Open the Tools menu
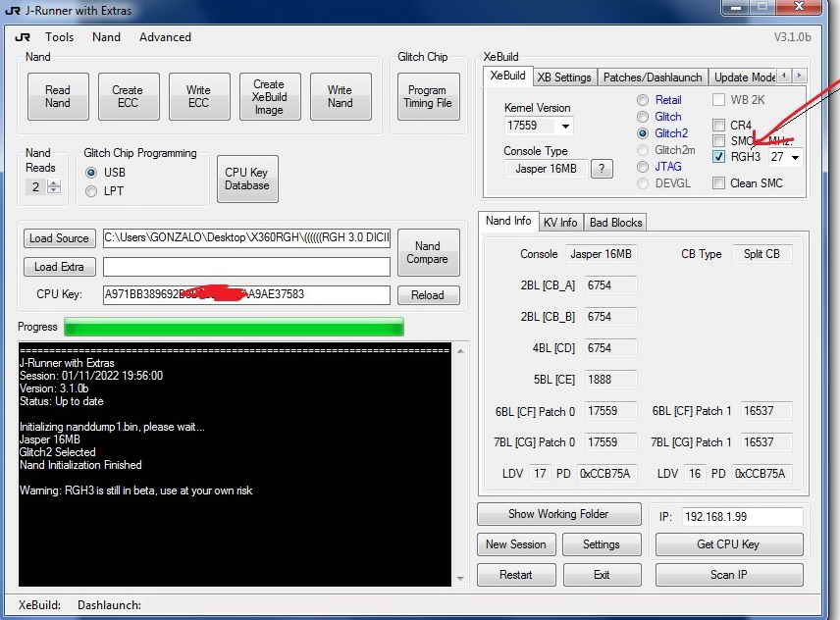Viewport: 840px width, 620px height. [x=60, y=37]
